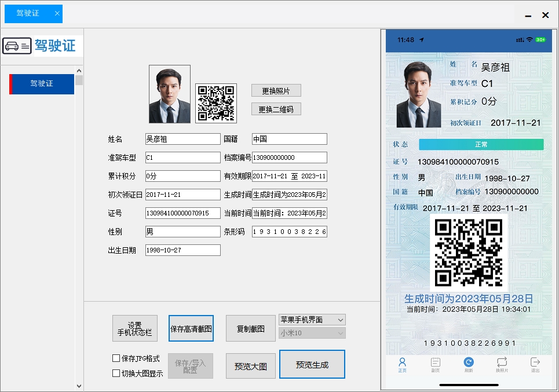Select 驾驶证 in the left sidebar
Screen dimensions: 559x392
pyautogui.click(x=41, y=84)
